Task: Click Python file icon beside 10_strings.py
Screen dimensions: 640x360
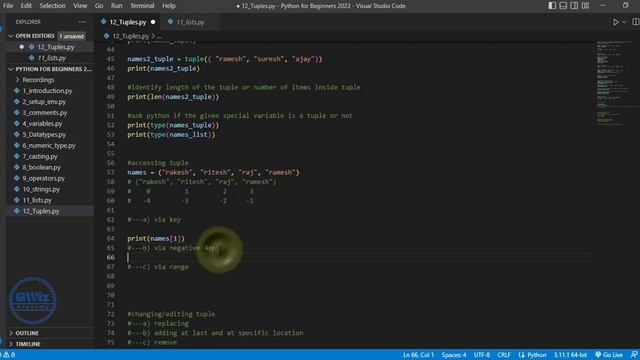Action: click(17, 189)
